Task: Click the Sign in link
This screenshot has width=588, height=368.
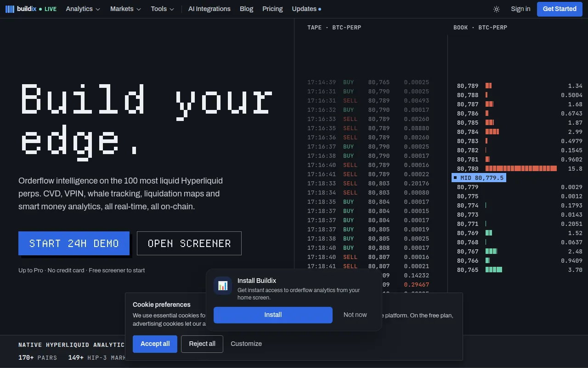Action: 520,9
